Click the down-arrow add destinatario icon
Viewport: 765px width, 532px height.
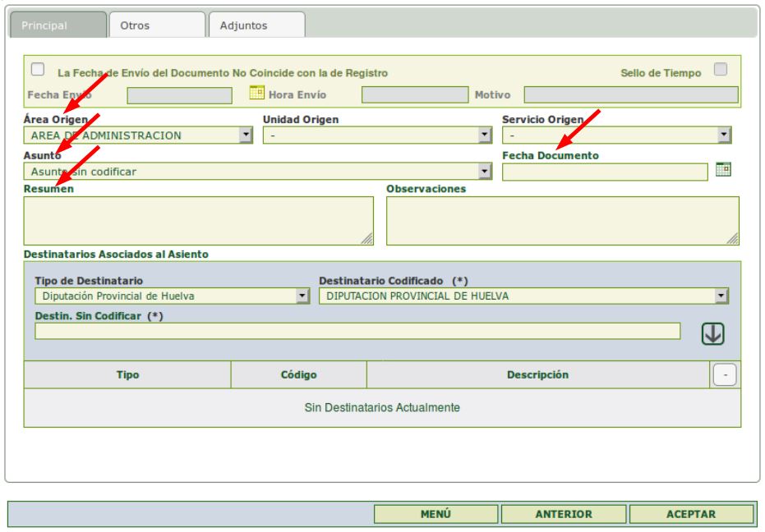(x=712, y=334)
